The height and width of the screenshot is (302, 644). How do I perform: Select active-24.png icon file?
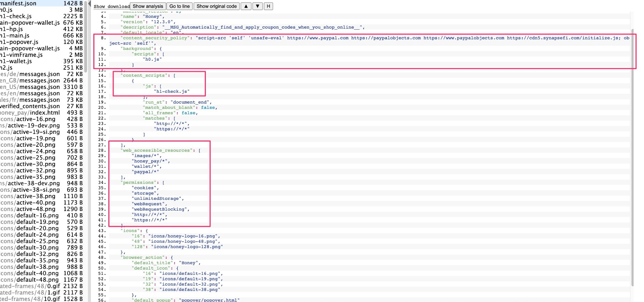point(41,151)
